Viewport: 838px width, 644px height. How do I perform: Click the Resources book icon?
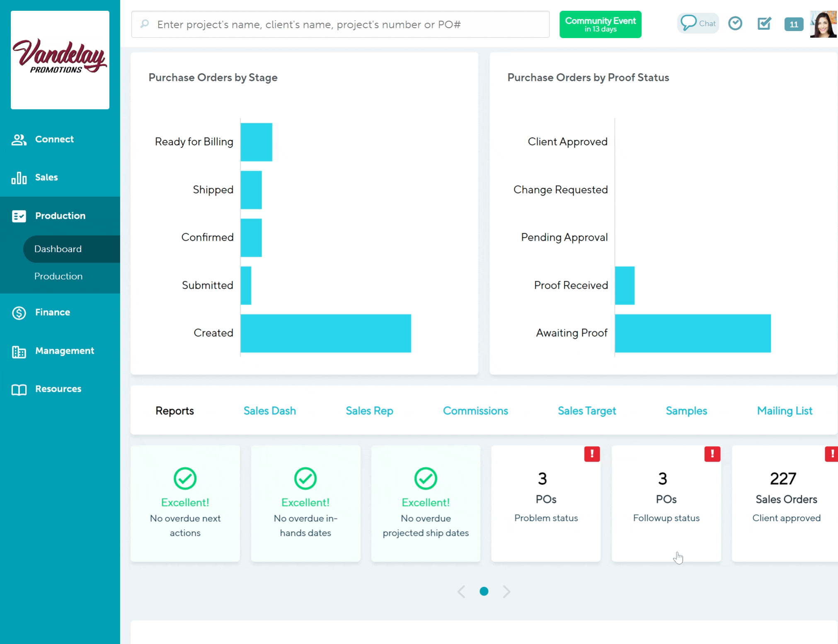(19, 389)
